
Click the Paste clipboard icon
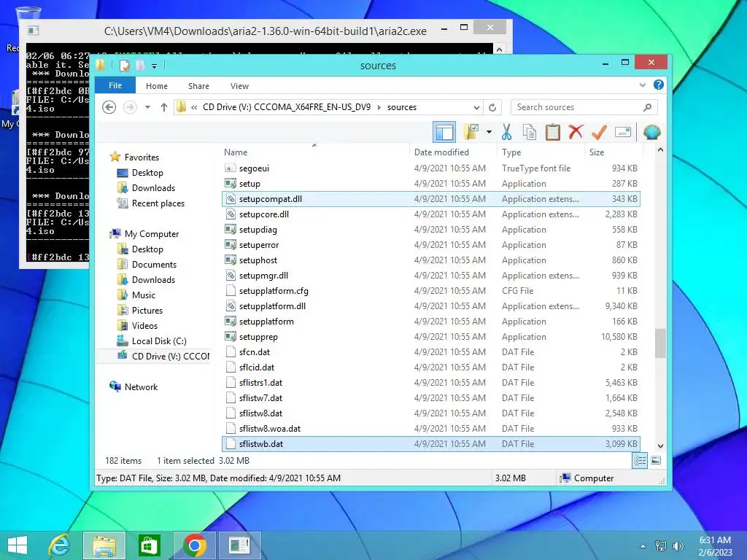point(553,132)
